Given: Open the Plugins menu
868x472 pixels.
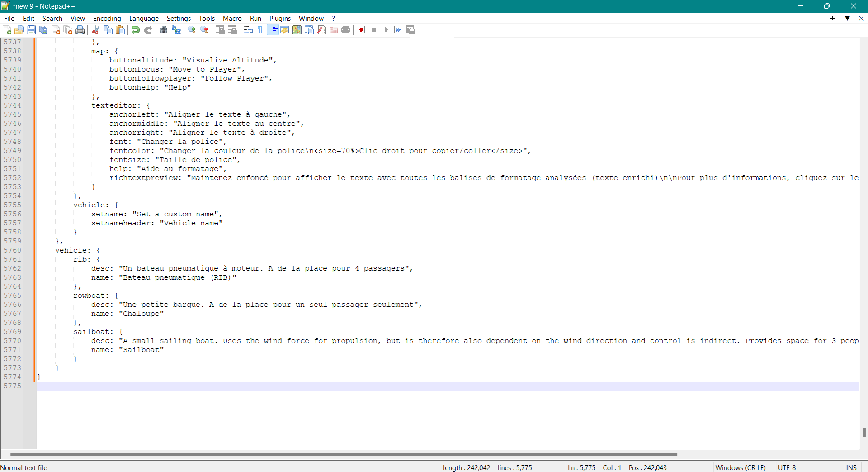Looking at the screenshot, I should click(280, 19).
